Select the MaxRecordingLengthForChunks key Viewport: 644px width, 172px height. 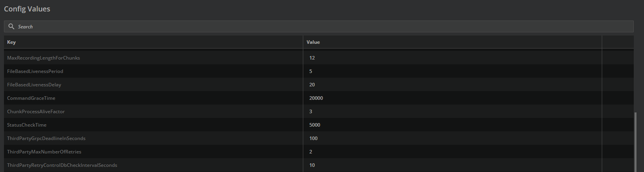[43, 58]
